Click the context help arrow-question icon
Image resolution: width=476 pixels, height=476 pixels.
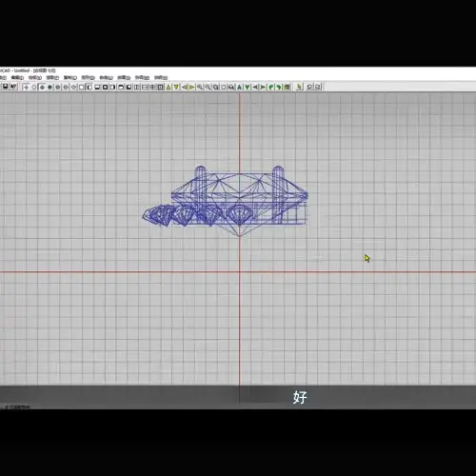tap(13, 87)
